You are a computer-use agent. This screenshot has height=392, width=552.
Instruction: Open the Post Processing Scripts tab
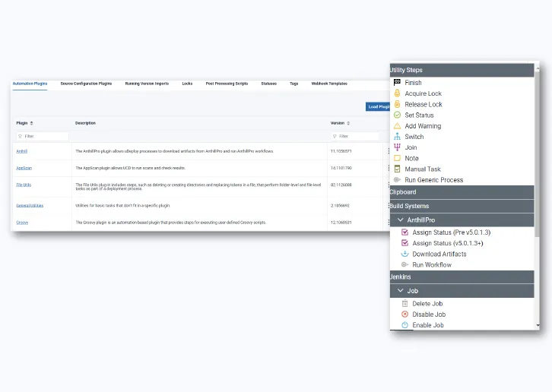pos(227,84)
